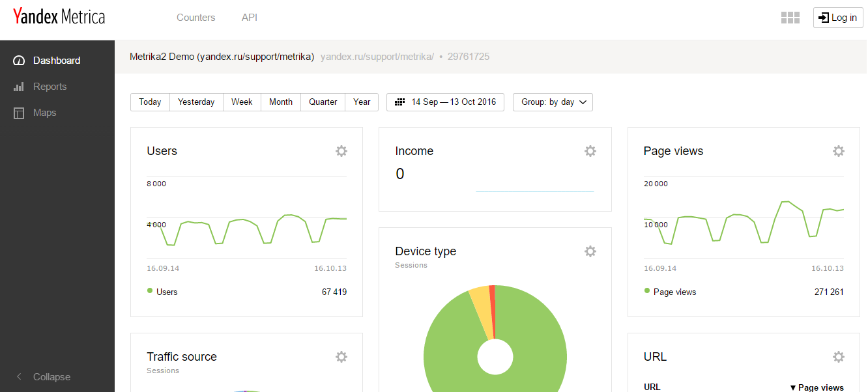Click the Dashboard gauge icon in sidebar
This screenshot has width=868, height=392.
[x=19, y=61]
